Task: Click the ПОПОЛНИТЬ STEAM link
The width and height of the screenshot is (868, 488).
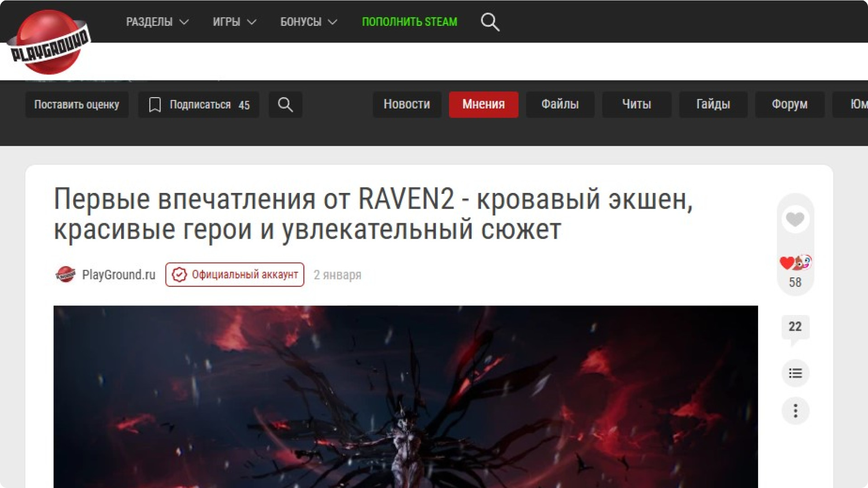Action: (410, 22)
